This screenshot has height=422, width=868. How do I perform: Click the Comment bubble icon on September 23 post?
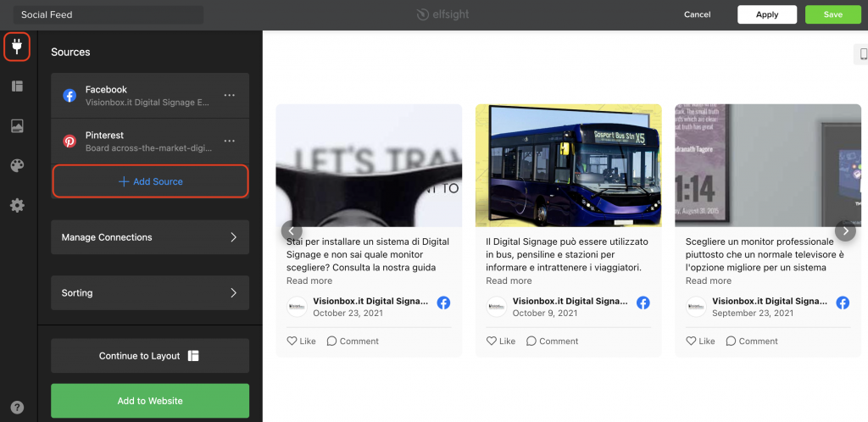[731, 341]
